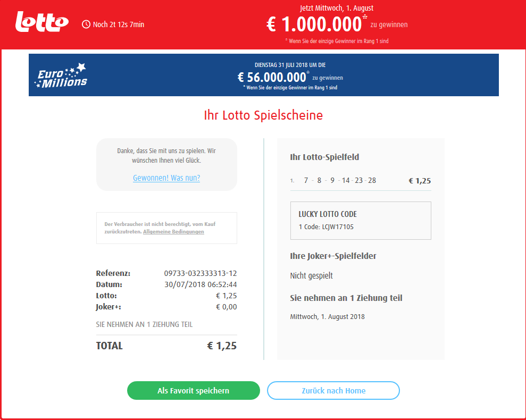
Task: Click the Mittwoch, 1. August 2018 draw date
Action: [x=328, y=317]
